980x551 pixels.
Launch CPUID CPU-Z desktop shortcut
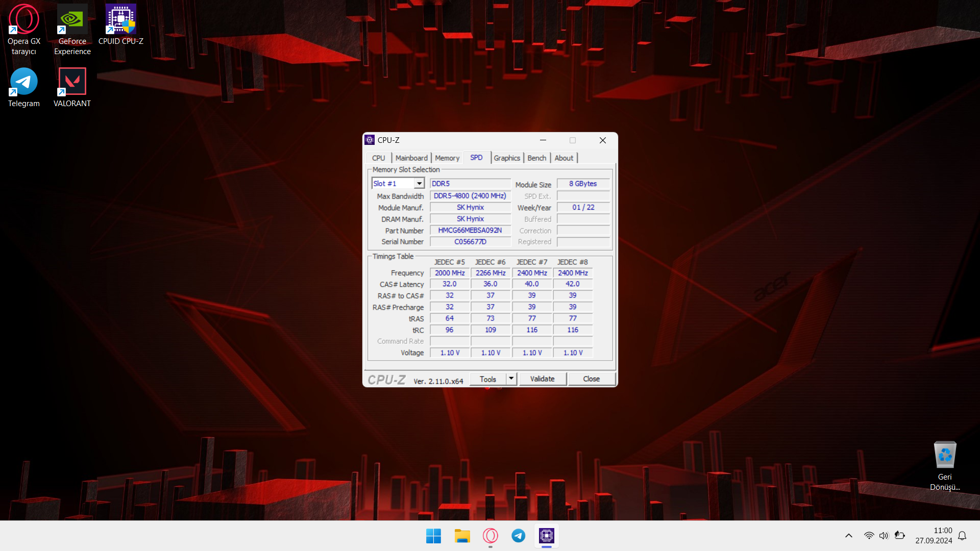[x=120, y=20]
